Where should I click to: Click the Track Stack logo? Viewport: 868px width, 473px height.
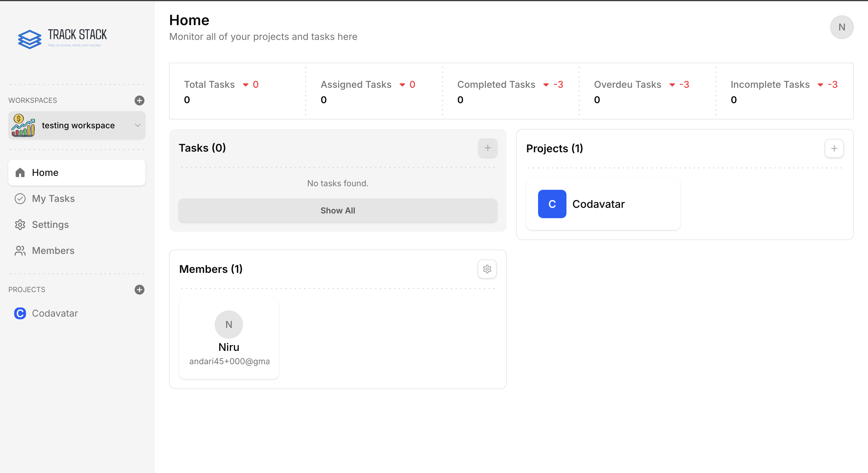[62, 38]
